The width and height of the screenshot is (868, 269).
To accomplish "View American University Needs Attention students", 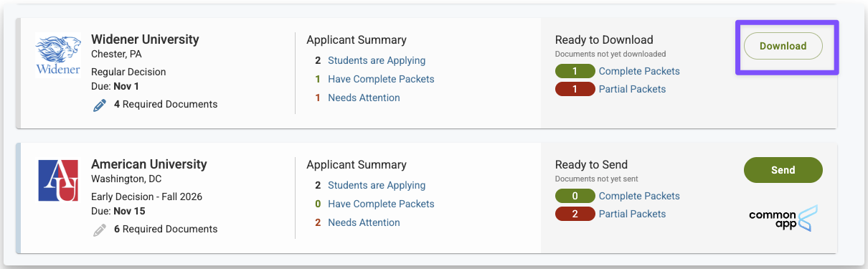I will (x=364, y=222).
